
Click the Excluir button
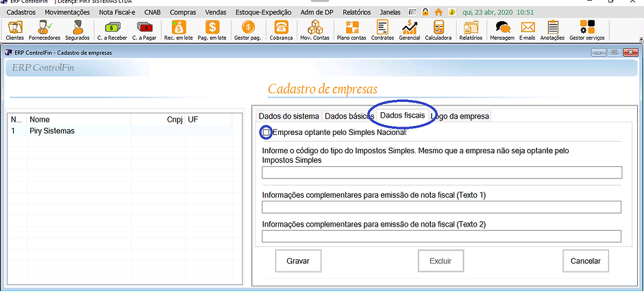click(x=441, y=261)
